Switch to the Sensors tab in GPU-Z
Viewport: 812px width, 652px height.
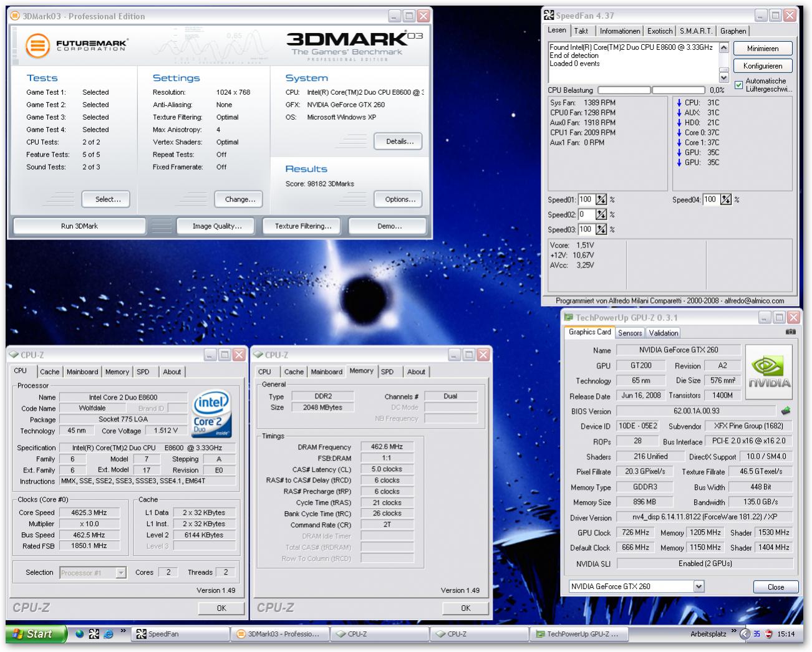point(630,333)
